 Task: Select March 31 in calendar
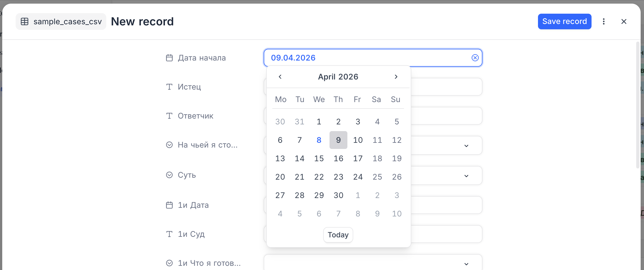pos(299,122)
